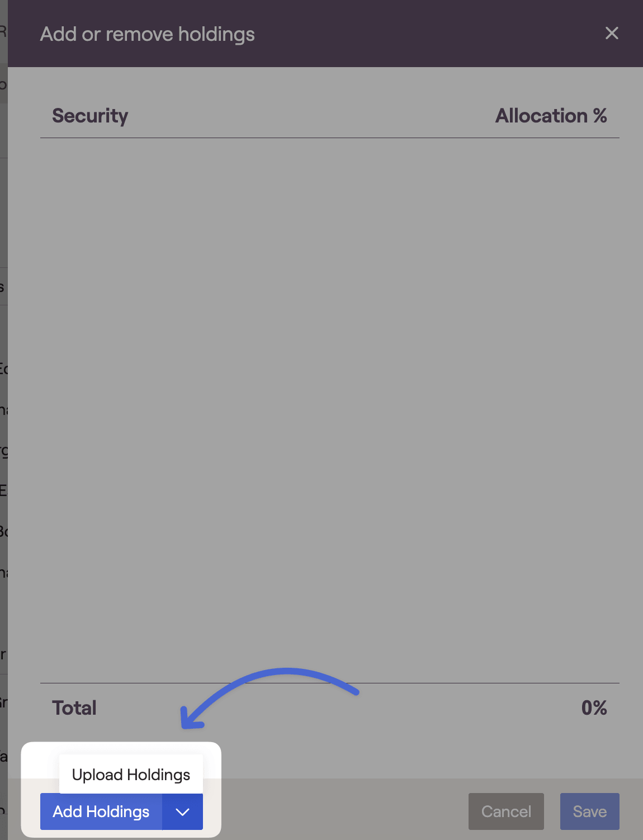643x840 pixels.
Task: Save the holdings changes
Action: point(589,811)
